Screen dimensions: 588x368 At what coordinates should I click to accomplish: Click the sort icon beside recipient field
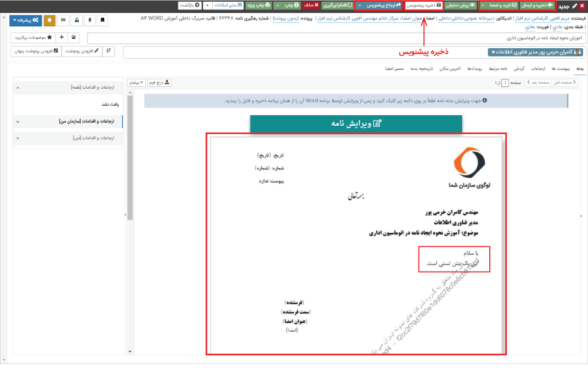pyautogui.click(x=109, y=52)
